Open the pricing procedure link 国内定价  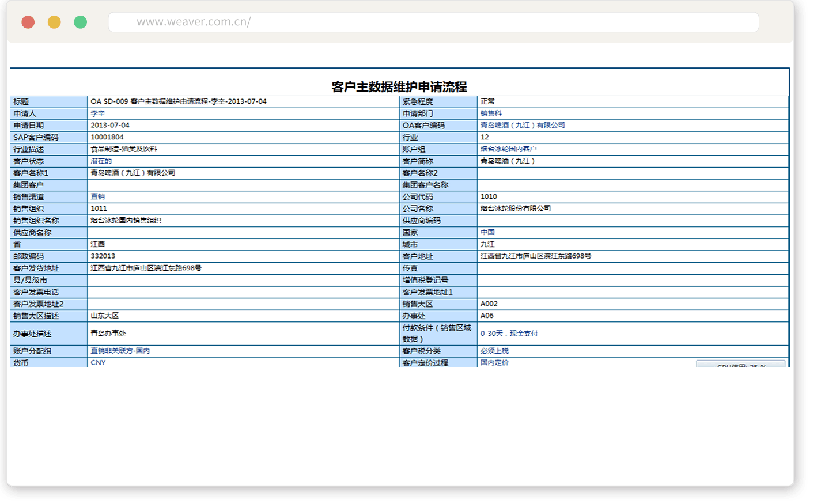[494, 363]
